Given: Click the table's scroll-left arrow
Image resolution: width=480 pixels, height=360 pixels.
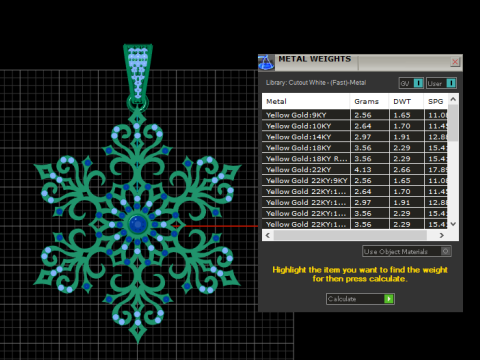Looking at the screenshot, I should click(x=268, y=235).
